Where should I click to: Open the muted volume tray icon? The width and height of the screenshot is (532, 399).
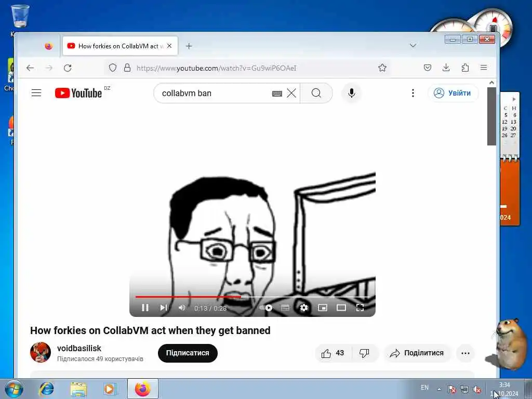(x=477, y=389)
